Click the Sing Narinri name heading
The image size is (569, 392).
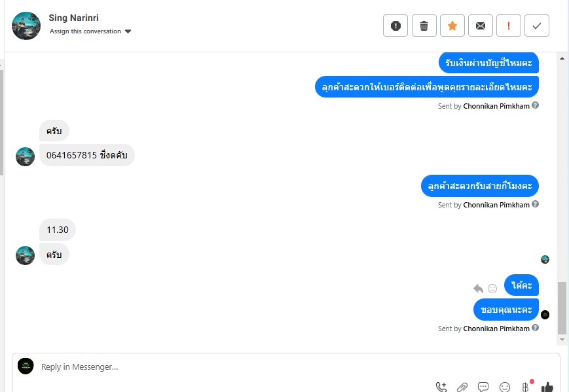point(74,18)
